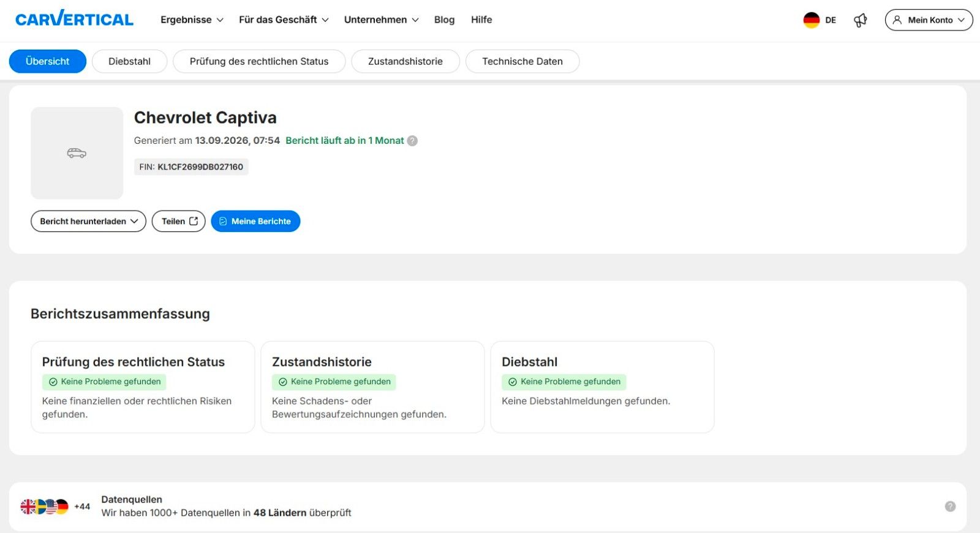Click the green check icon under Zustandshistorie
This screenshot has height=533, width=980.
coord(283,382)
